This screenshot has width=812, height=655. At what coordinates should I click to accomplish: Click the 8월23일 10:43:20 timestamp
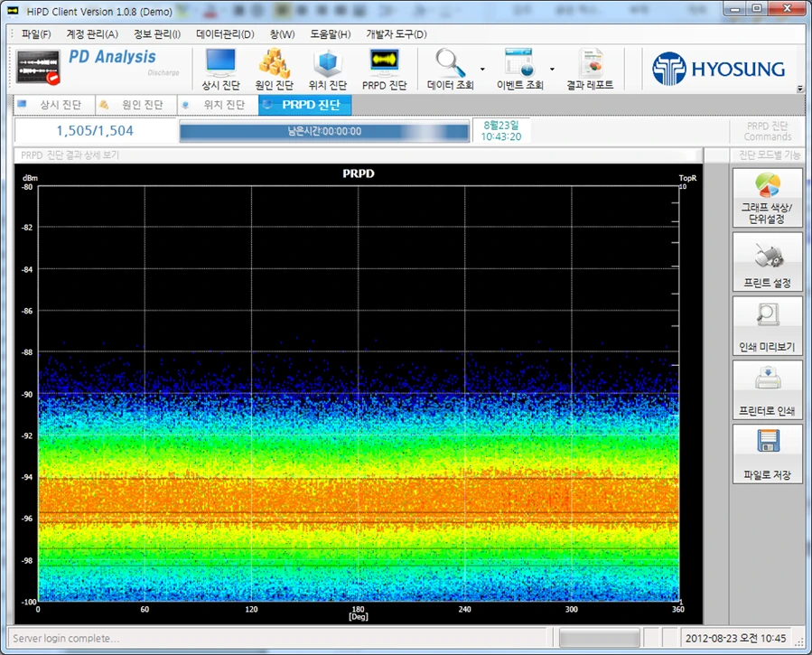[x=500, y=130]
